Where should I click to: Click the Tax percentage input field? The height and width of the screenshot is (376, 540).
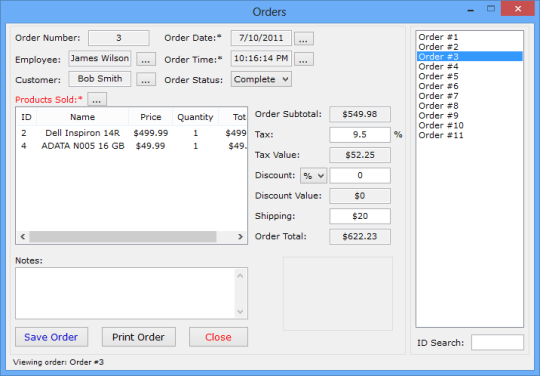point(360,135)
